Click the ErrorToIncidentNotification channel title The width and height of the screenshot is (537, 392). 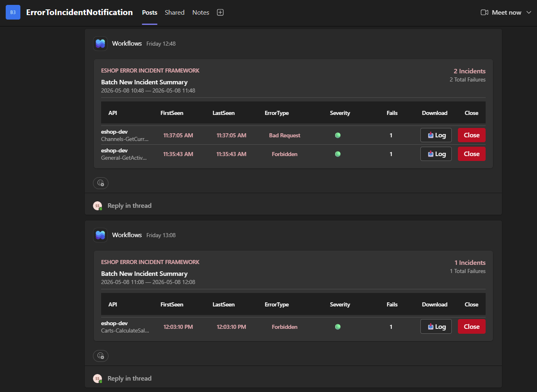80,12
